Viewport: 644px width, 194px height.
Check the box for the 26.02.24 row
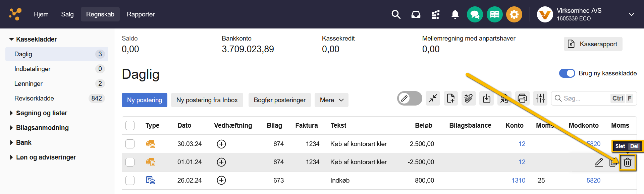point(130,181)
